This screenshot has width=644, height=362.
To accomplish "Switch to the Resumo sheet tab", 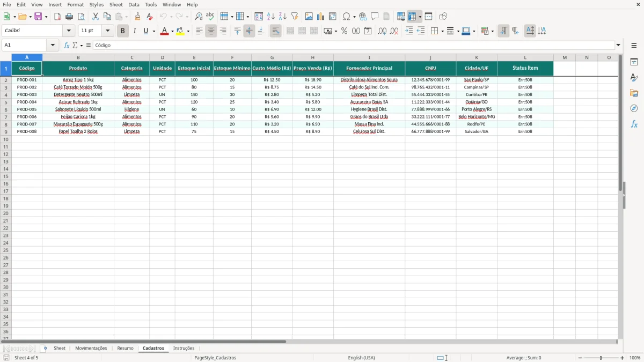I will [125, 348].
